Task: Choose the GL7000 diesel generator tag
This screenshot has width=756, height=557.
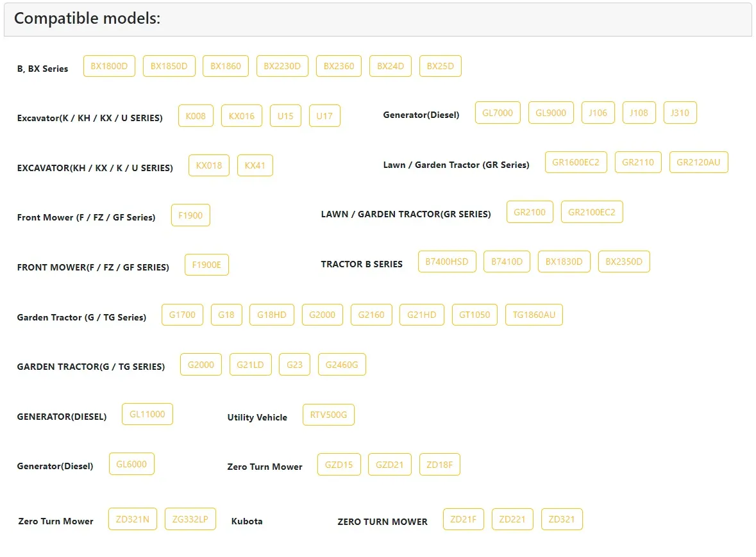Action: click(x=498, y=113)
